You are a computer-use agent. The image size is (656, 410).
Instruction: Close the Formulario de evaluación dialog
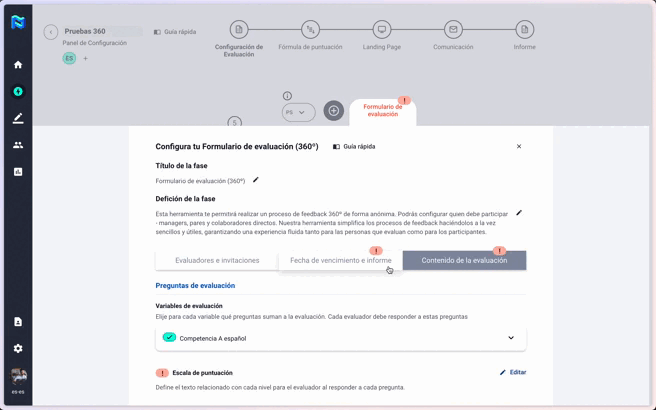click(x=519, y=147)
